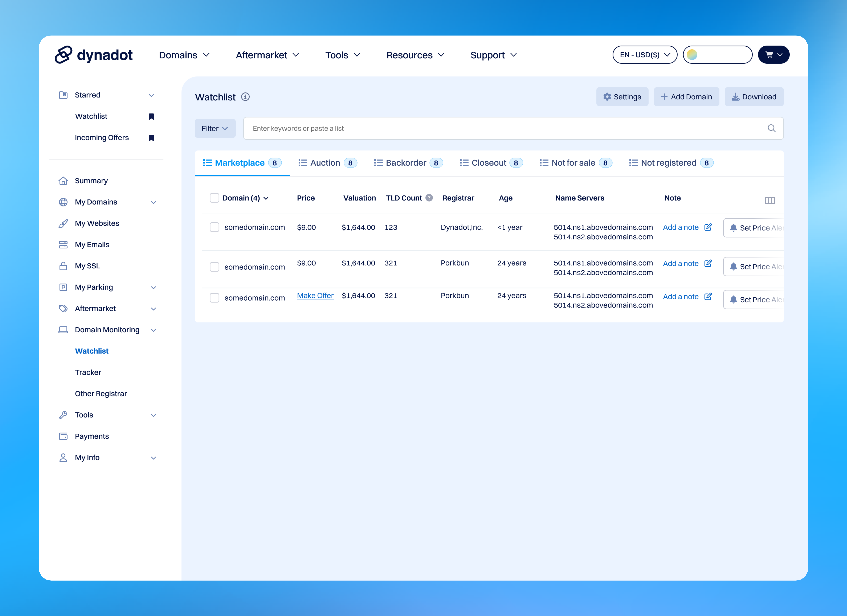Open the column layout icon
The image size is (847, 616).
click(x=770, y=201)
